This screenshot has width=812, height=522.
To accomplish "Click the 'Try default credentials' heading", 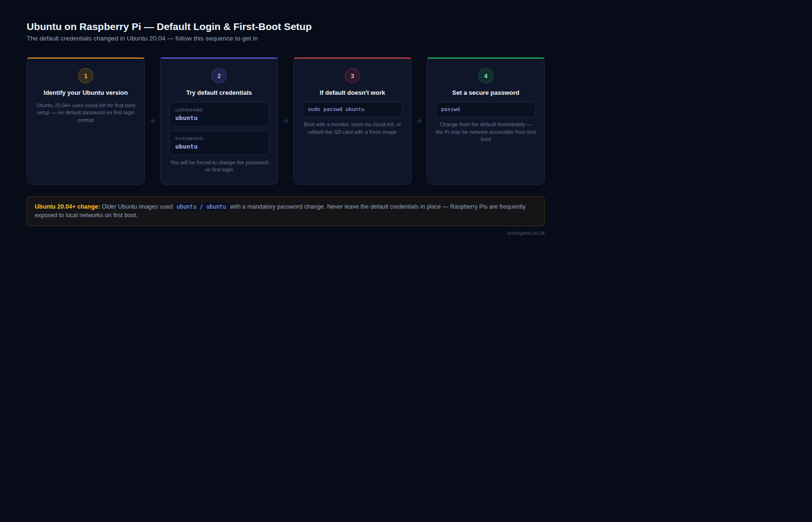I will [x=219, y=93].
